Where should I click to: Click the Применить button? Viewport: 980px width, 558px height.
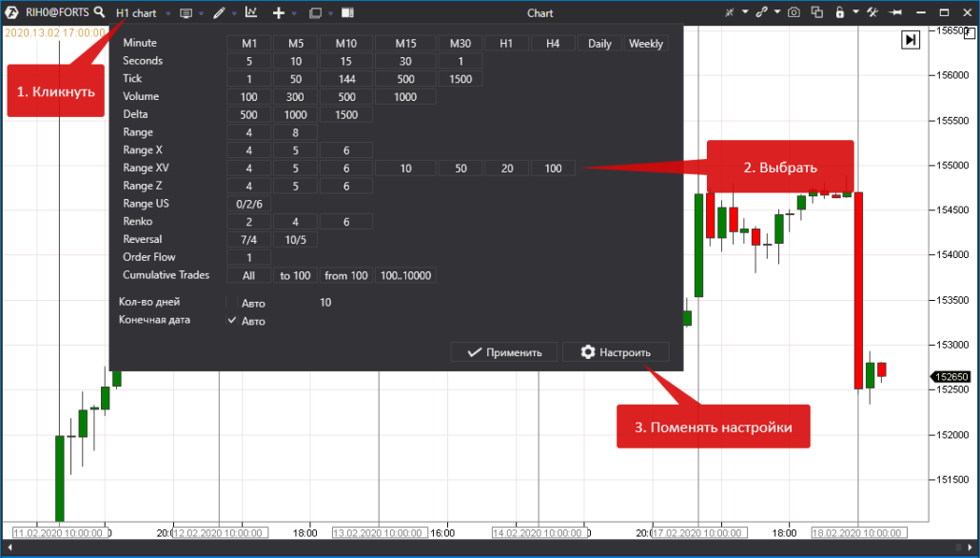[503, 352]
